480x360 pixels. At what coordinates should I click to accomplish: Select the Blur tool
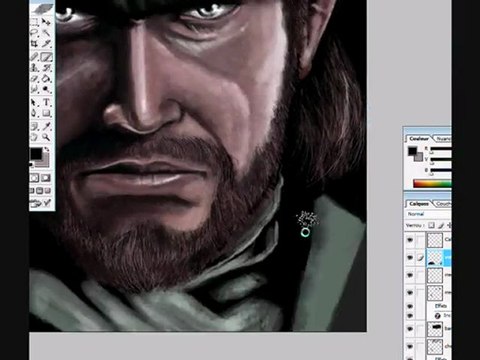point(34,89)
